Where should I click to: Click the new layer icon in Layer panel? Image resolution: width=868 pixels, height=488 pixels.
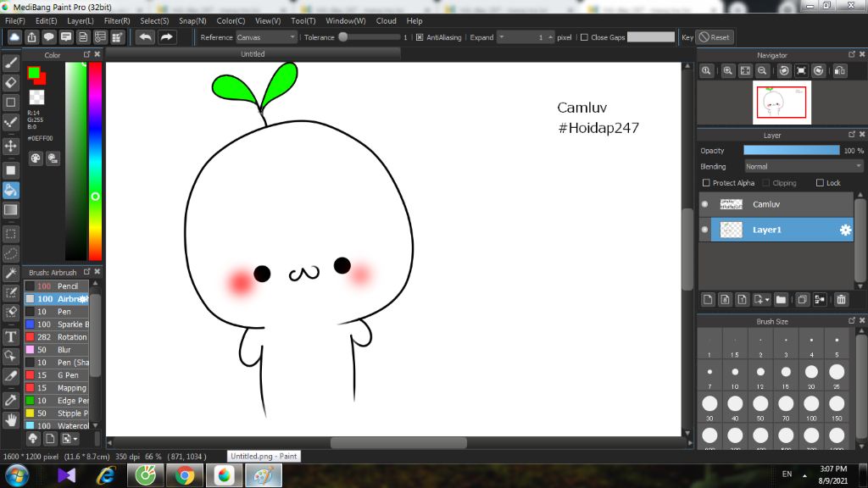pyautogui.click(x=708, y=299)
